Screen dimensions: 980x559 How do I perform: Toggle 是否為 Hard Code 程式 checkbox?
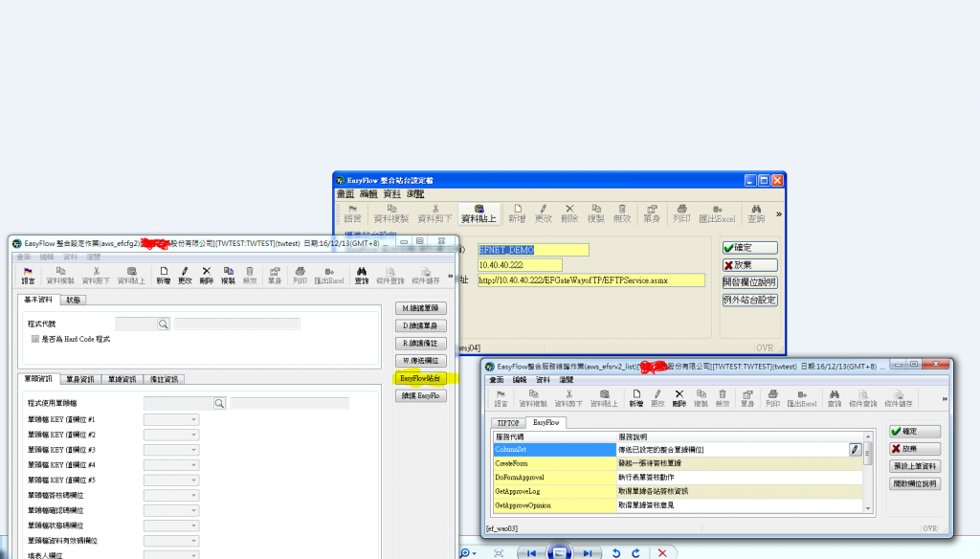[35, 339]
